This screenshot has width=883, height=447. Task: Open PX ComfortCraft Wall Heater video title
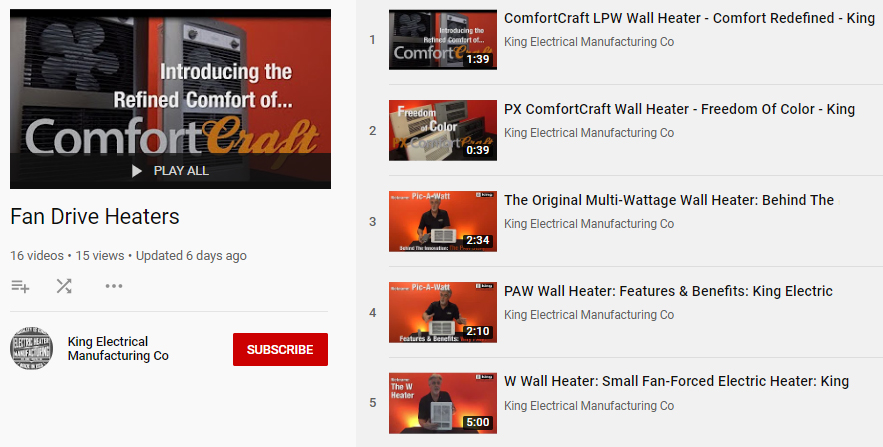pos(679,109)
